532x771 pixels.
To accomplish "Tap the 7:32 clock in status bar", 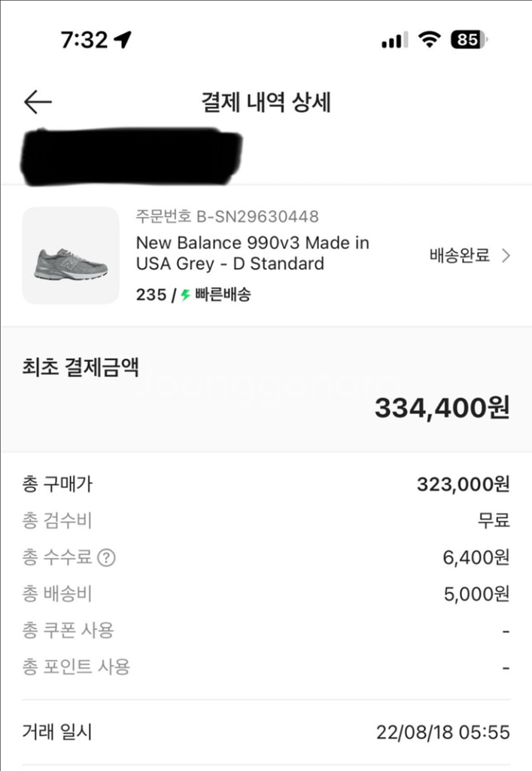I will (84, 40).
